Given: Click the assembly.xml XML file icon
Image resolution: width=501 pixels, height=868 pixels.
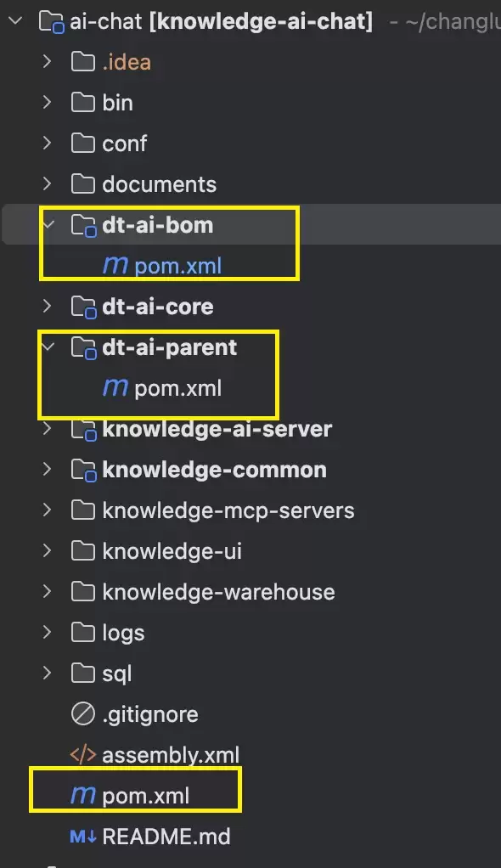Looking at the screenshot, I should coord(83,755).
